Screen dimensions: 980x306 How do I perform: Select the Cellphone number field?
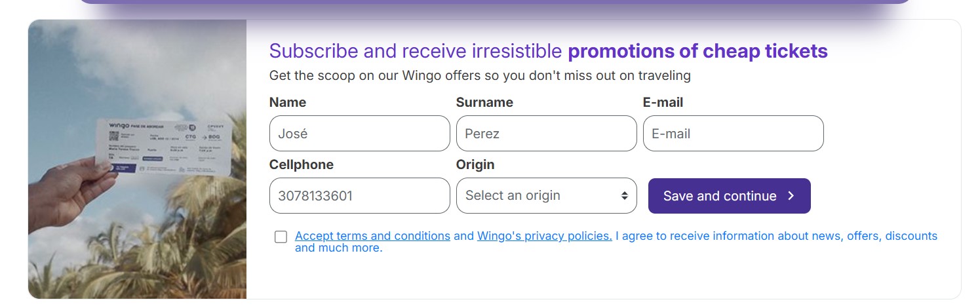(359, 195)
